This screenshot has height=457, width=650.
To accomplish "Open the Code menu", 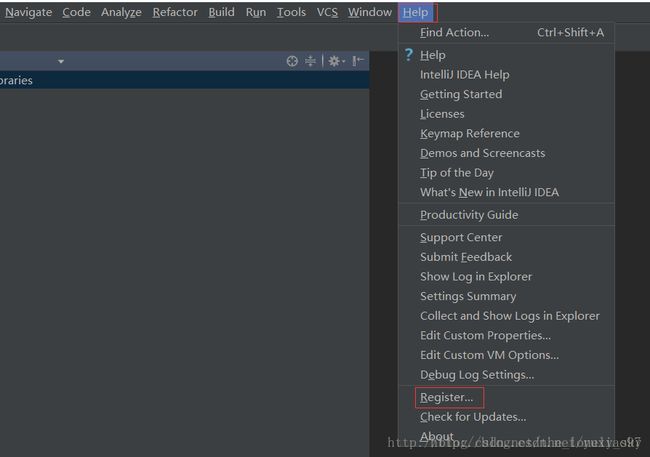I will coord(76,12).
